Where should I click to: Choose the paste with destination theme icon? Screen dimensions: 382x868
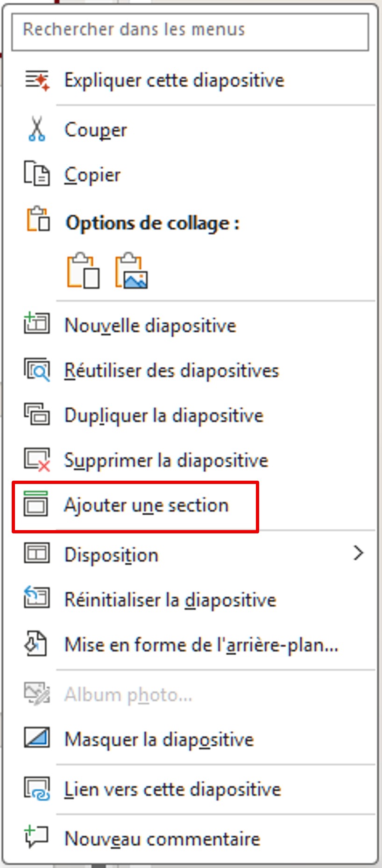pos(83,271)
